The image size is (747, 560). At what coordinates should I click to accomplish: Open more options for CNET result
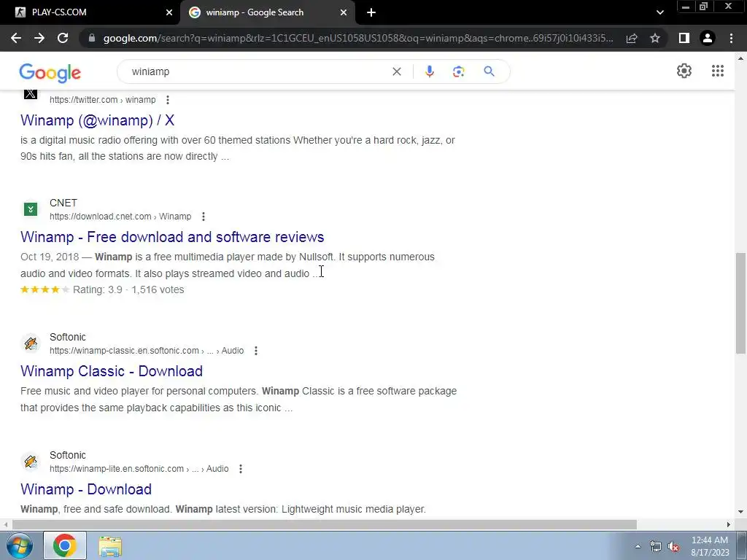(x=204, y=217)
